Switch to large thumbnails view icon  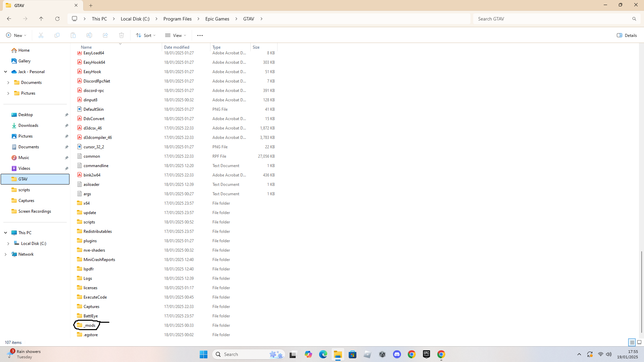coord(639,342)
